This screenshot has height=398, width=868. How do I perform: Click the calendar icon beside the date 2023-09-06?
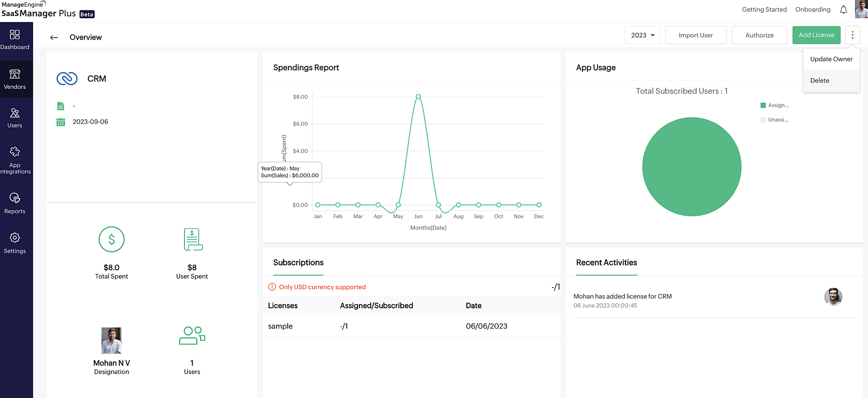click(x=61, y=121)
